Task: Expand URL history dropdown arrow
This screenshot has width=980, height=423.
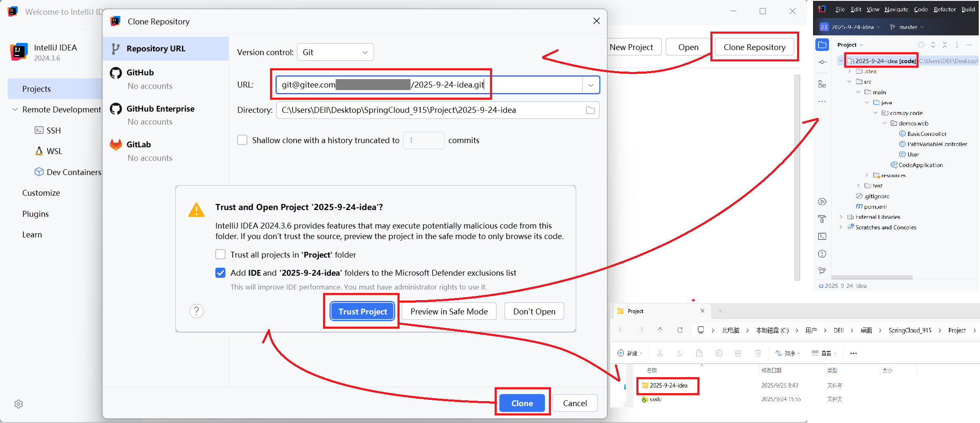Action: pos(591,85)
